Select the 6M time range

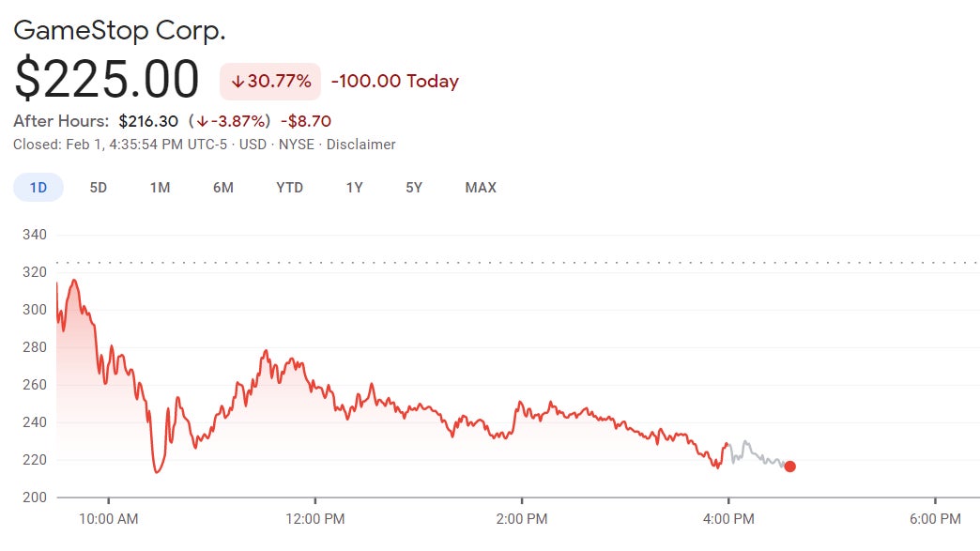point(222,187)
